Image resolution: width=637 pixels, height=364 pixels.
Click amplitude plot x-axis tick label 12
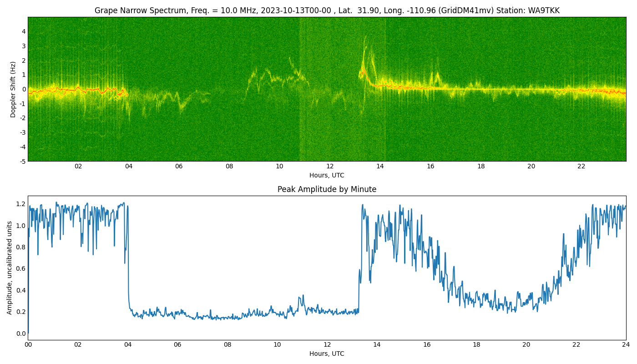point(327,345)
